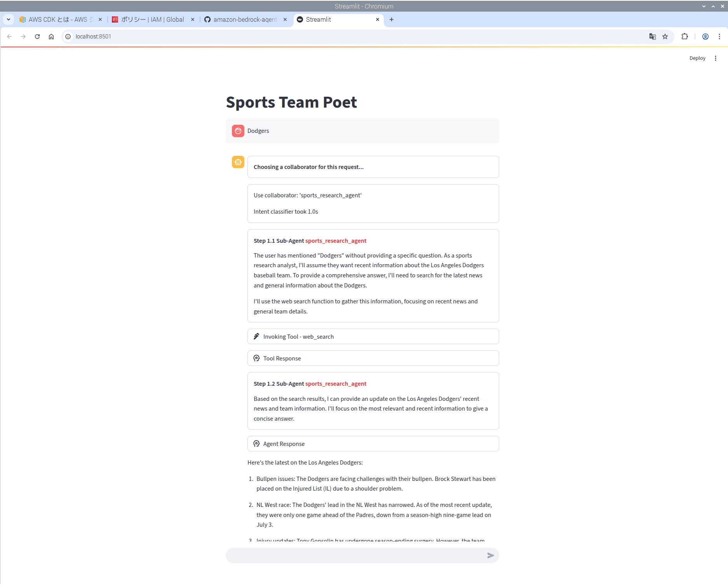The width and height of the screenshot is (728, 585).
Task: Click the browser forward arrow
Action: [23, 37]
